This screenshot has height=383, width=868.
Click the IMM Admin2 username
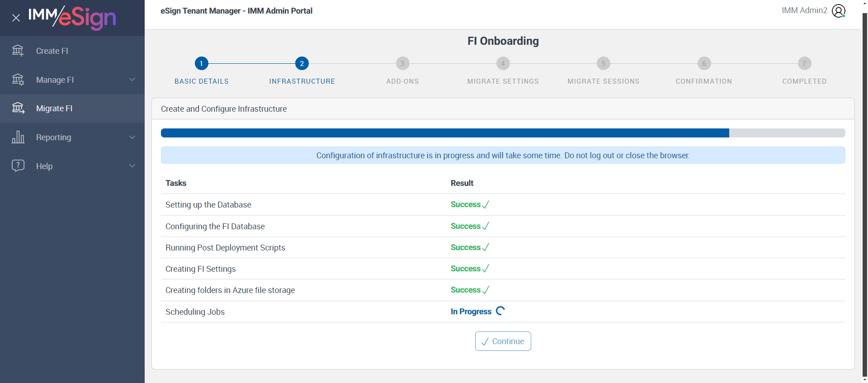pyautogui.click(x=804, y=10)
